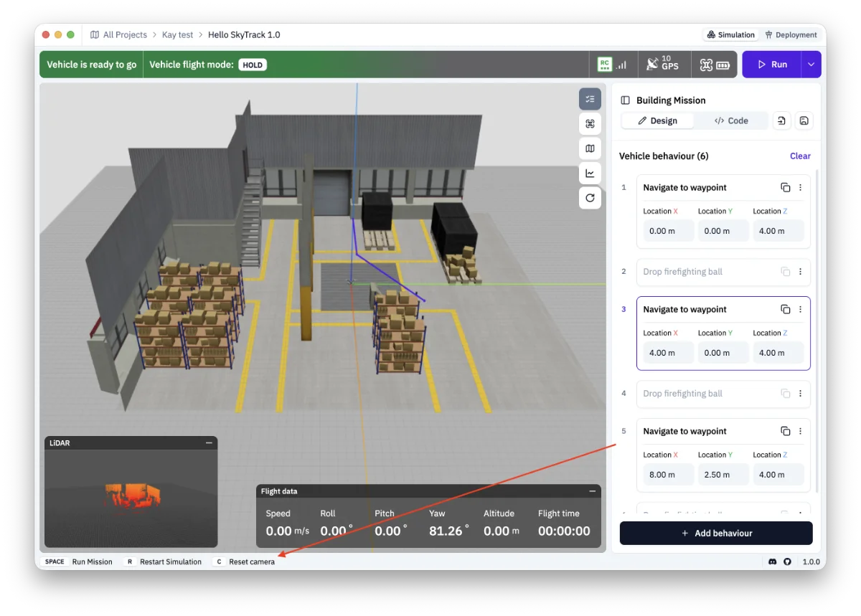Select the Code tab

pyautogui.click(x=730, y=120)
